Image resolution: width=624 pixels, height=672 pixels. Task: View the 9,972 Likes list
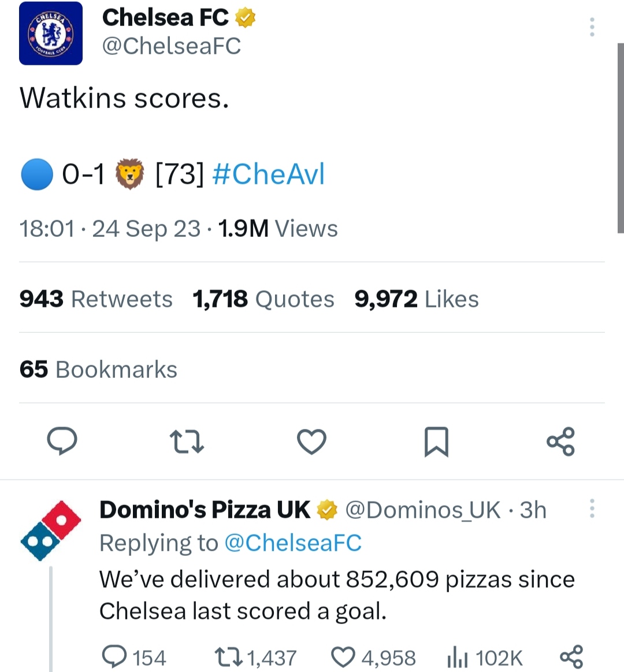coord(417,299)
